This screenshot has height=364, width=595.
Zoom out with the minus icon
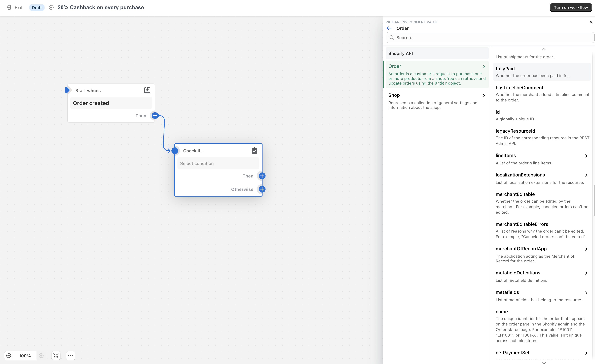point(9,356)
